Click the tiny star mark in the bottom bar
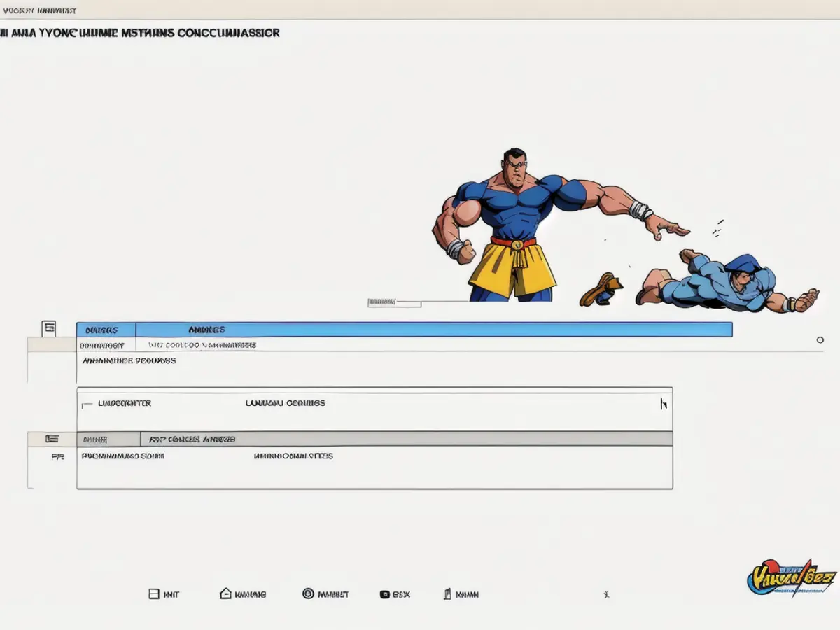Image resolution: width=840 pixels, height=630 pixels. [x=606, y=594]
